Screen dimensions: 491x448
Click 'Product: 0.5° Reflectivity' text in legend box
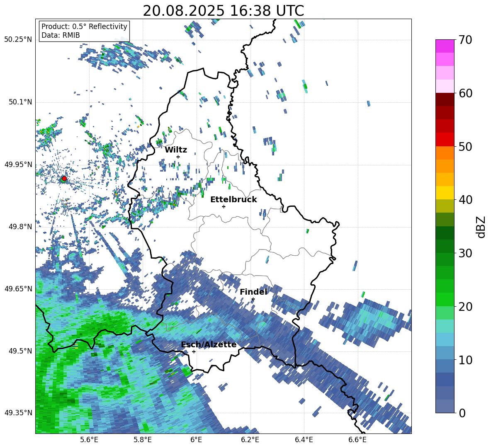pyautogui.click(x=84, y=26)
